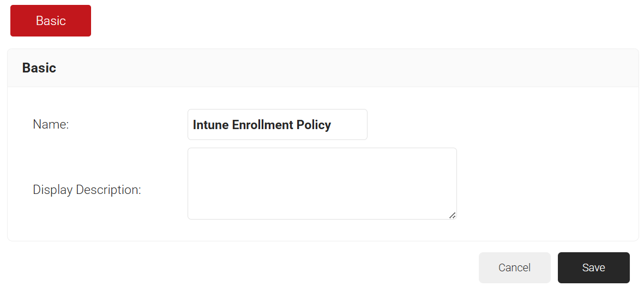Screen dimensions: 644x292
Task: Click the textarea resize handle corner
Action: (x=453, y=215)
